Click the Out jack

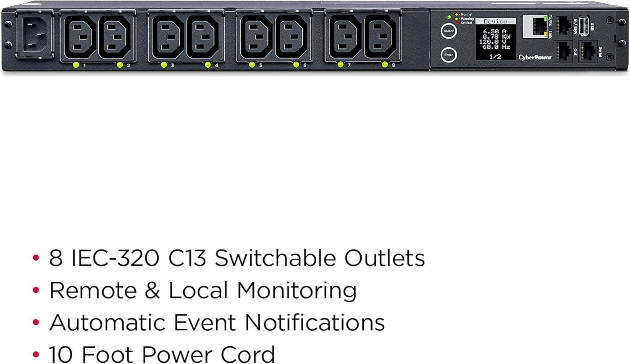click(564, 51)
